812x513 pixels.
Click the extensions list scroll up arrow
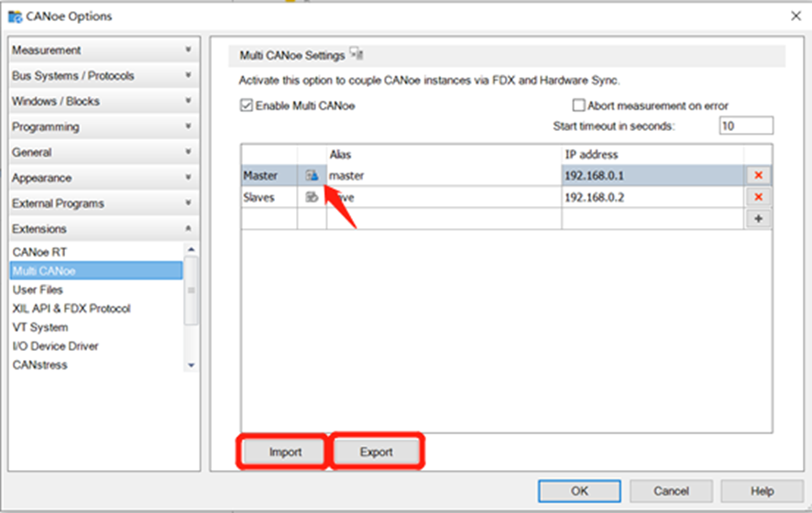coord(192,249)
